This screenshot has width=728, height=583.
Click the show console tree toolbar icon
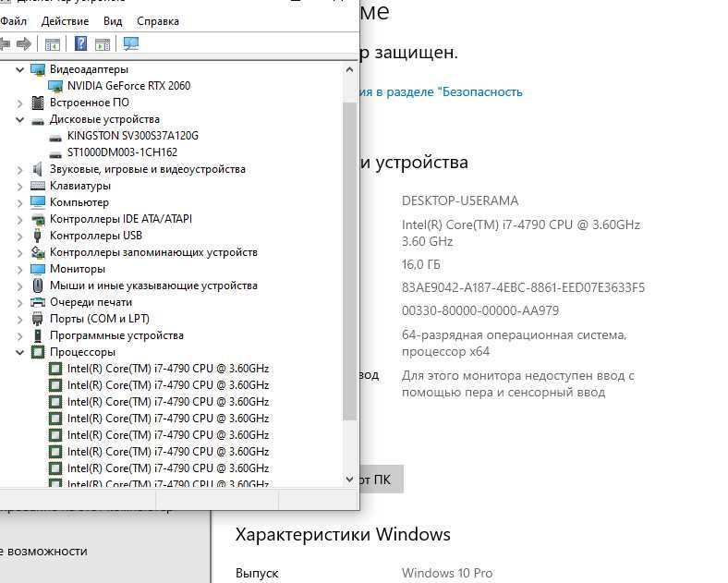[53, 44]
